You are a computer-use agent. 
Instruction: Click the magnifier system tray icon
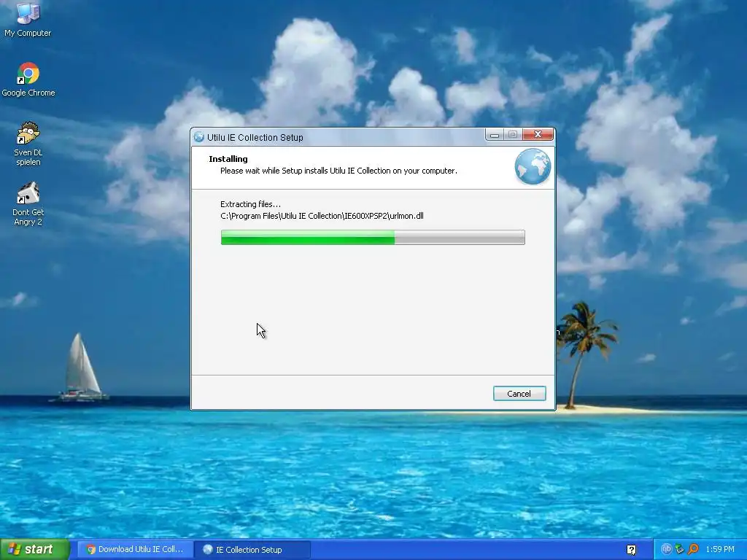(693, 549)
